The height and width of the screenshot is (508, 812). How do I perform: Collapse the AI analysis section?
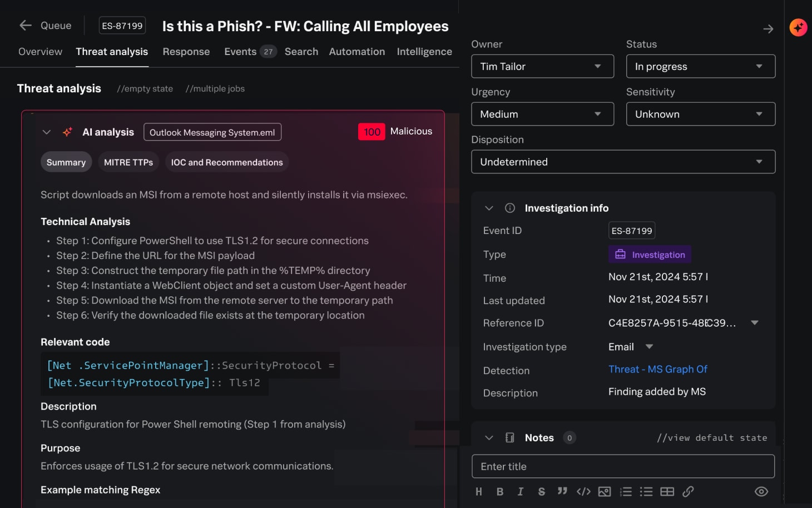pyautogui.click(x=47, y=132)
